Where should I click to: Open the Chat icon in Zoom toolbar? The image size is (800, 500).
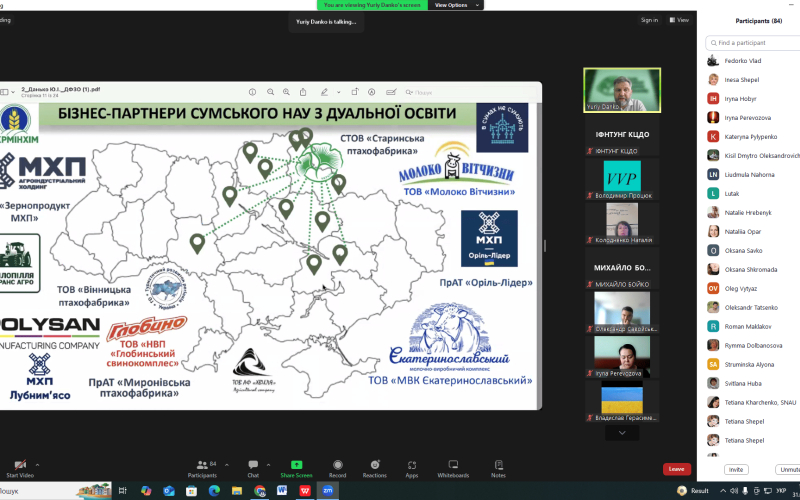[x=253, y=465]
